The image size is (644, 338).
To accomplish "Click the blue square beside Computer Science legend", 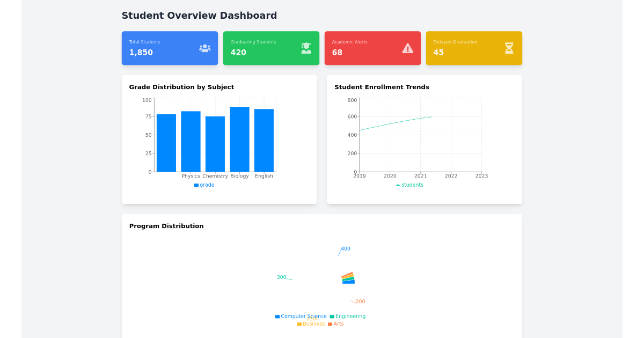I will [x=277, y=317].
